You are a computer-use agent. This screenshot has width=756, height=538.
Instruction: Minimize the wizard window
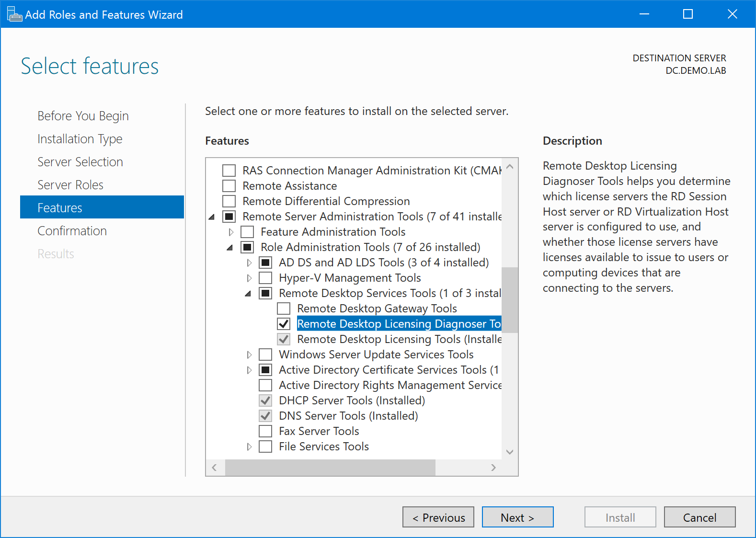pyautogui.click(x=644, y=14)
